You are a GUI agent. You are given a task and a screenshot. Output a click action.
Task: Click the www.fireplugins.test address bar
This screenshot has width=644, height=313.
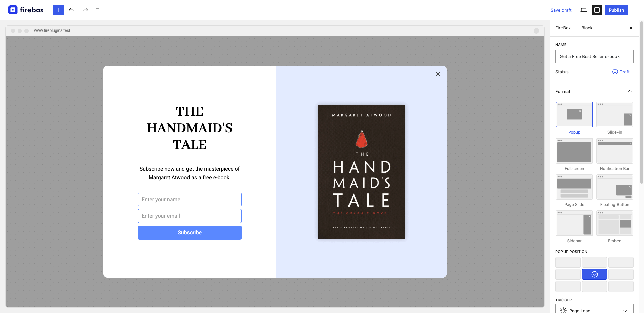[x=52, y=30]
